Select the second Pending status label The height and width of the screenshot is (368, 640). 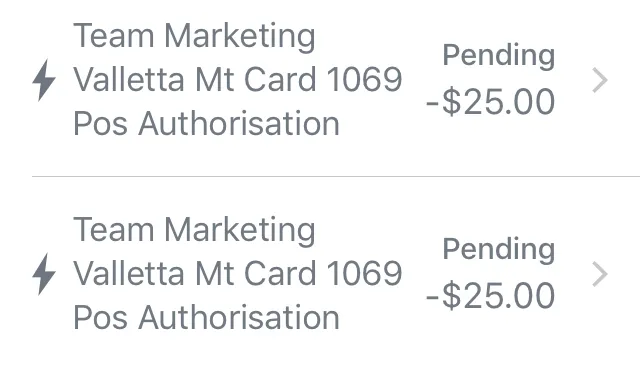[x=499, y=249]
